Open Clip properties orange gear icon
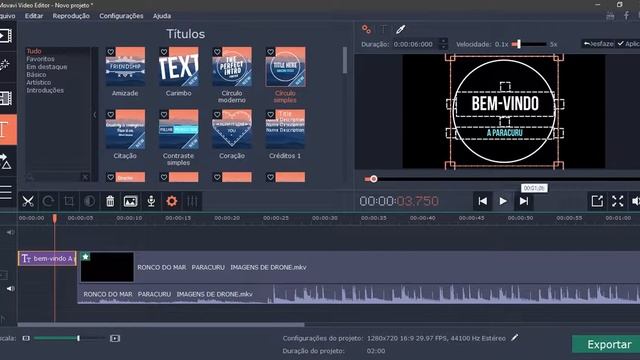Image resolution: width=640 pixels, height=360 pixels. coord(172,201)
